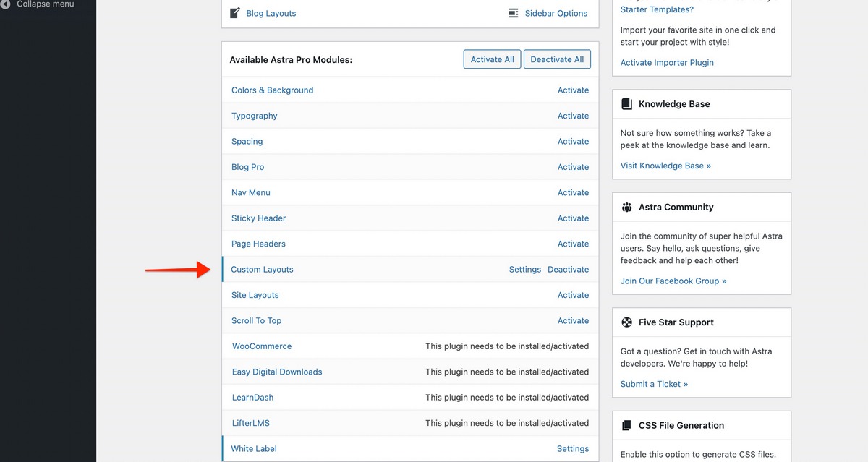This screenshot has height=462, width=868.
Task: Click the Five Star Support lifebuoy icon
Action: pos(626,322)
